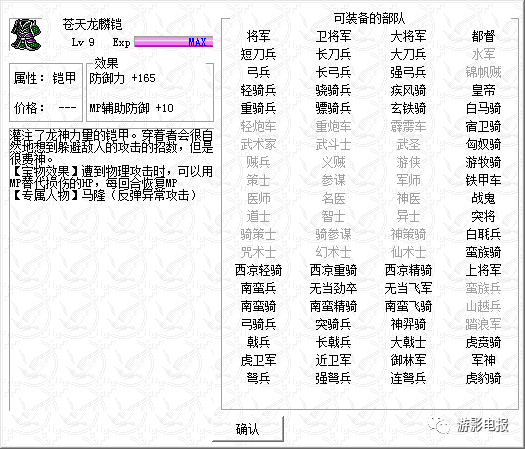Screen dimensions: 525x449
Task: Click the 皇帝 unit entry
Action: coord(483,90)
